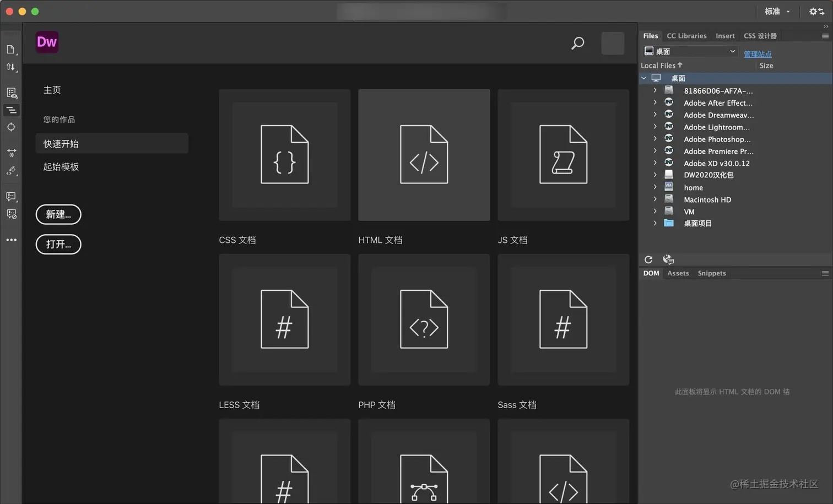Viewport: 833px width, 504px height.
Task: Expand the Adobe Photoshop… tree item
Action: point(655,139)
